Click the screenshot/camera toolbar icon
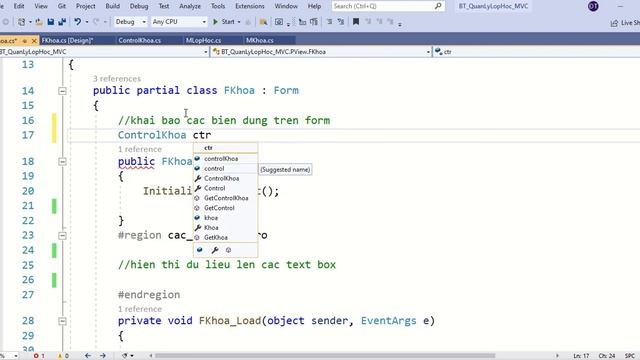 click(279, 22)
